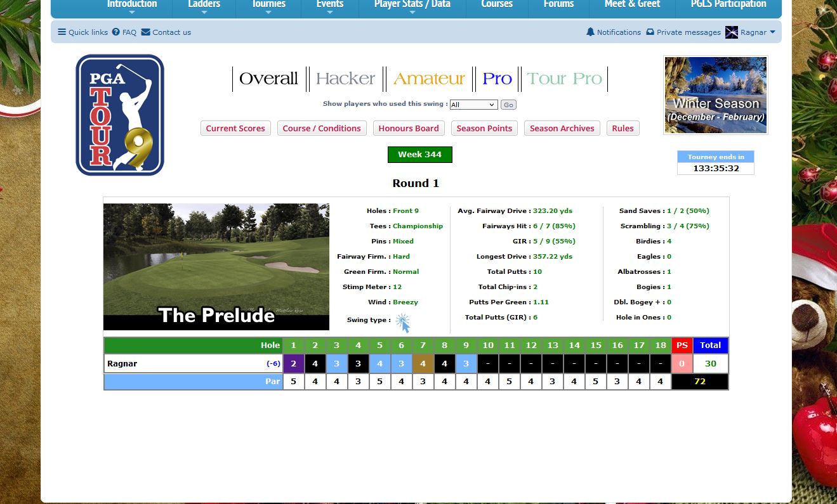Click the PGA Tour 9 logo
The image size is (837, 504).
point(120,115)
